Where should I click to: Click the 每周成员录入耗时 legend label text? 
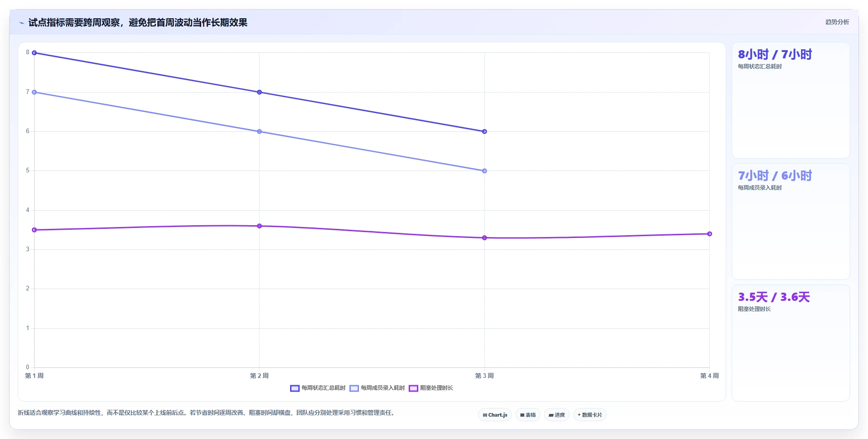(x=383, y=388)
